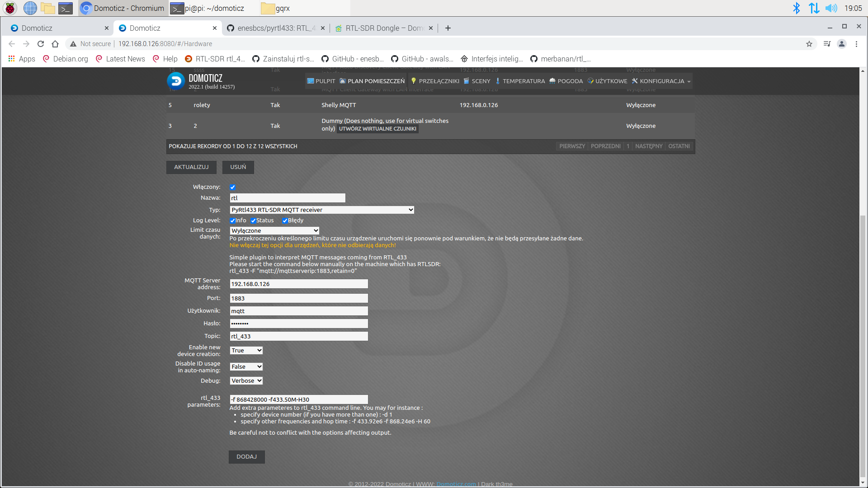Close the enesbcs/pyrtl433 tab
The height and width of the screenshot is (488, 868).
tap(323, 28)
